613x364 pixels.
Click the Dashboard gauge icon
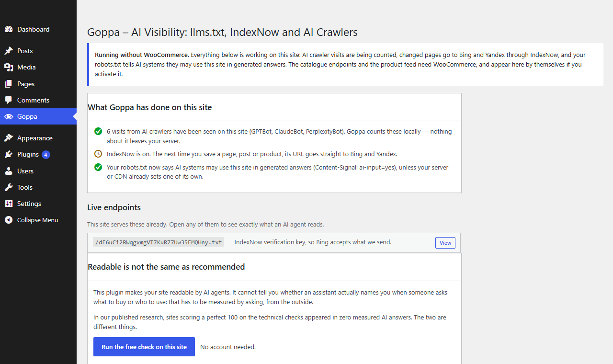9,29
